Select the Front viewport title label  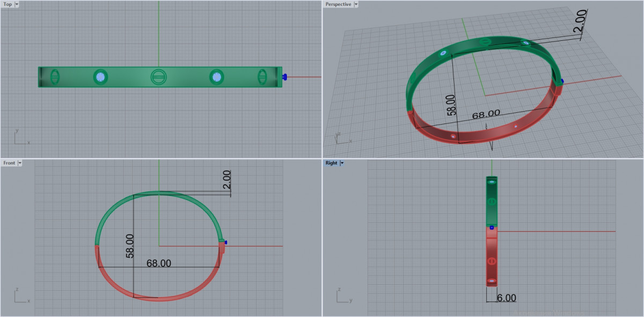coord(9,163)
